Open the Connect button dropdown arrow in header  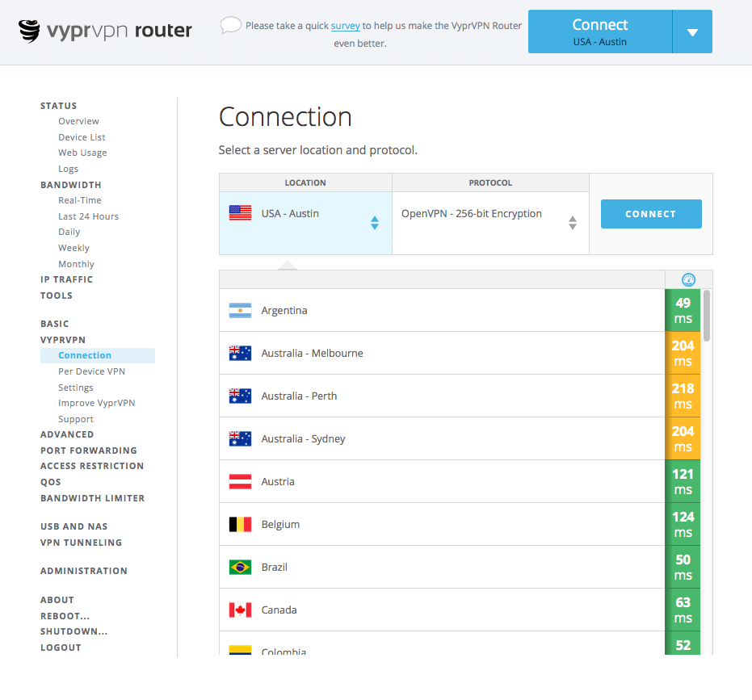(692, 31)
